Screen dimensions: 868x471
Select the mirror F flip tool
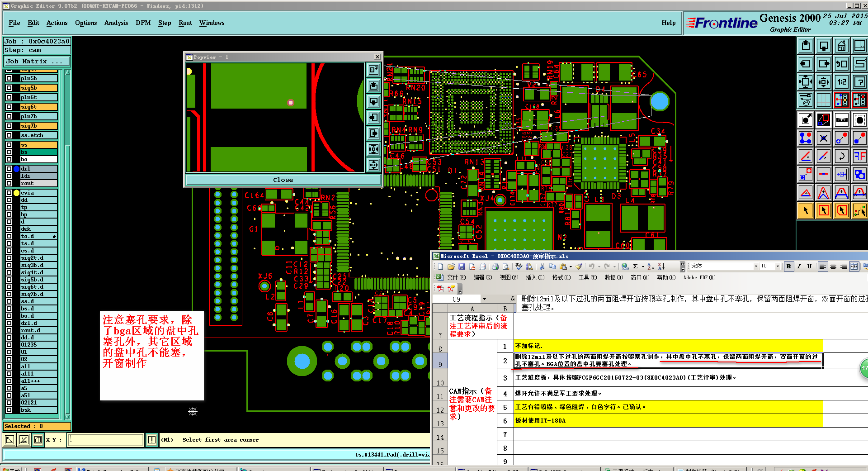[x=859, y=156]
